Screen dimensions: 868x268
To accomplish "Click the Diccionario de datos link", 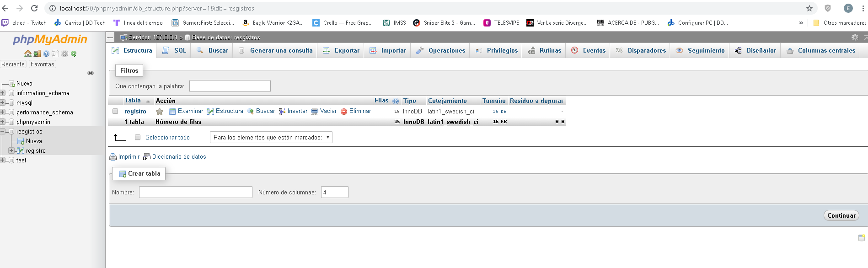I will click(x=178, y=156).
